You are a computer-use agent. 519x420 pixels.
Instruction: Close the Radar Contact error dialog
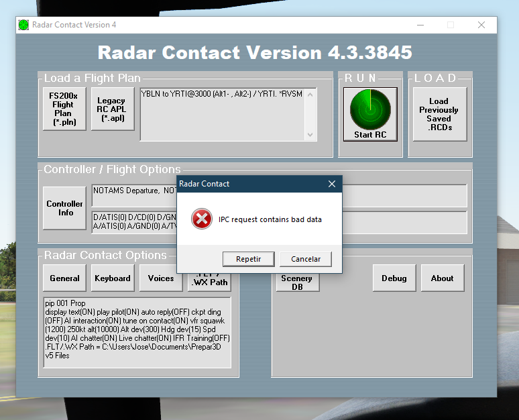click(332, 184)
